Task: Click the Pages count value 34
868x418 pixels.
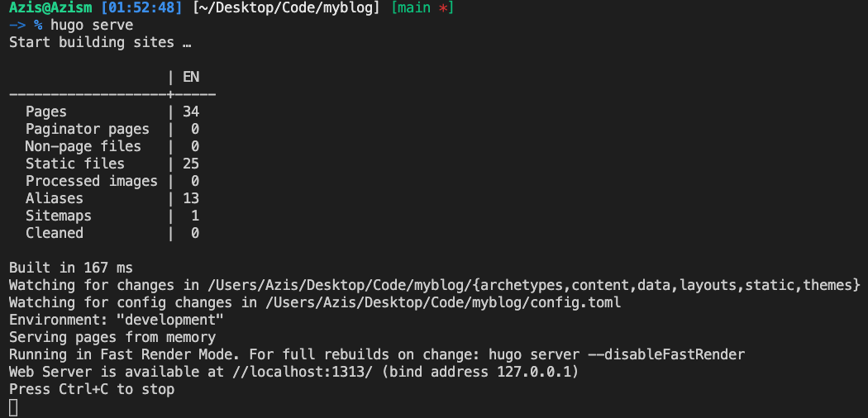Action: 191,112
